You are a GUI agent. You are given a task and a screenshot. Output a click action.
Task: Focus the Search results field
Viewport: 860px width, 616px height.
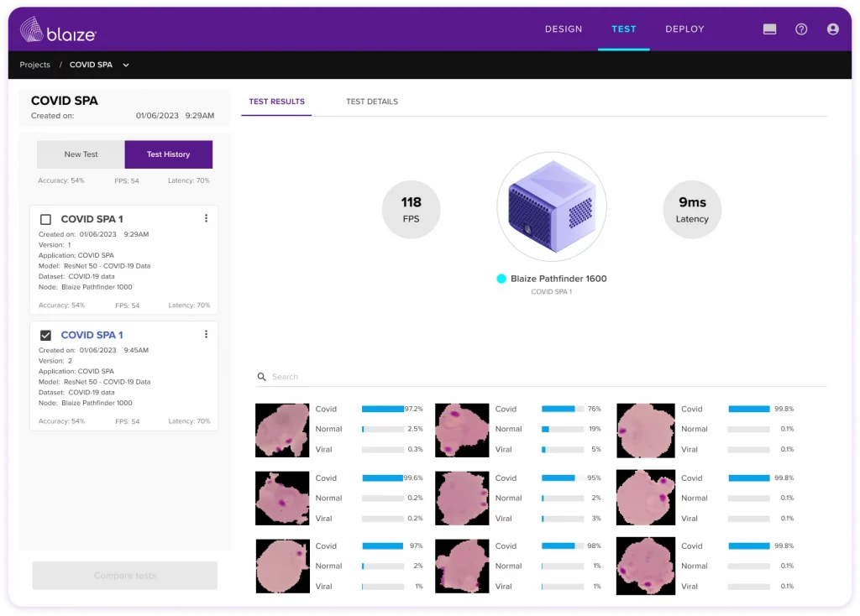coord(542,377)
